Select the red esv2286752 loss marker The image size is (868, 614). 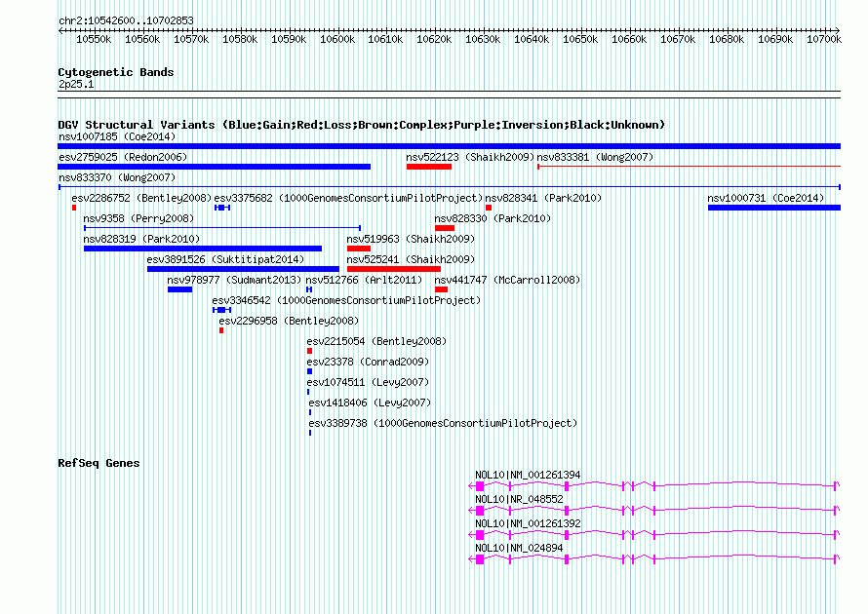pos(73,208)
